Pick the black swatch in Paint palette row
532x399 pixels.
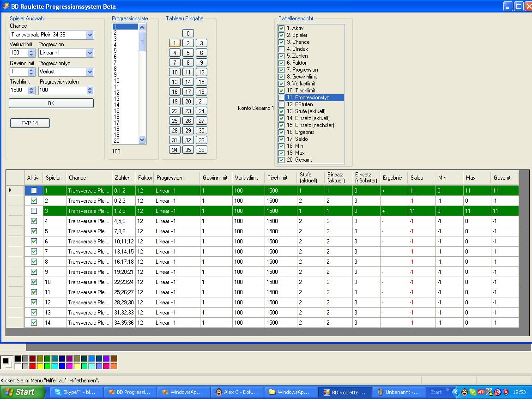[x=18, y=359]
